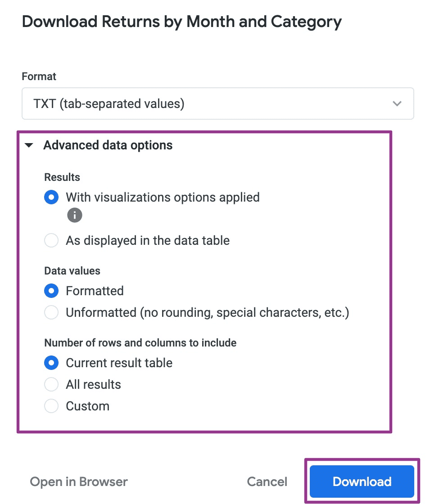Click the 'Data values' section heading
Viewport: 430px width, 504px height.
coord(72,271)
